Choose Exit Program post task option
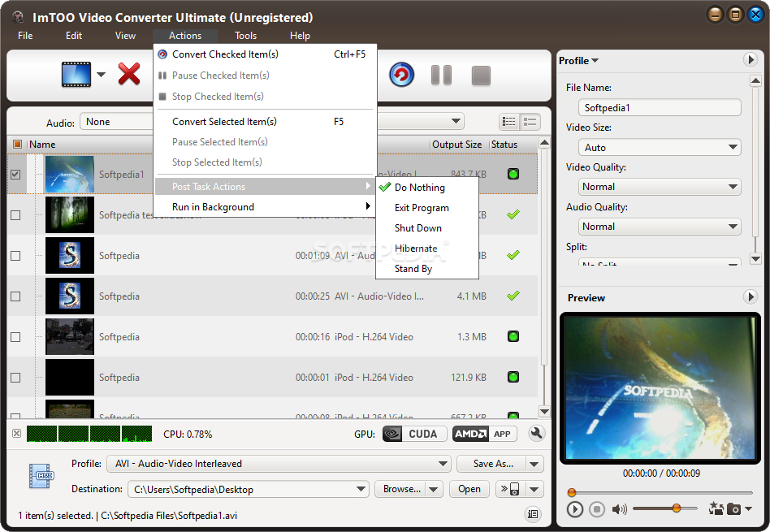This screenshot has width=770, height=532. [427, 208]
